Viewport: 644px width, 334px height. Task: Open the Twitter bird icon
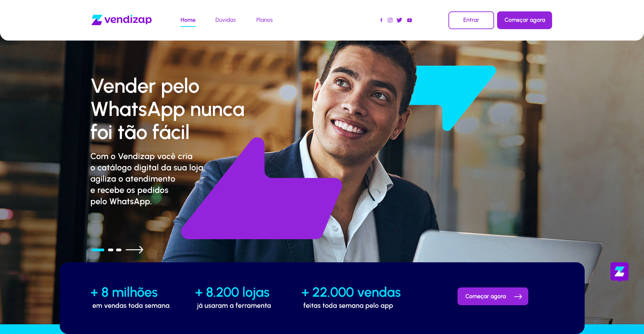(x=399, y=20)
